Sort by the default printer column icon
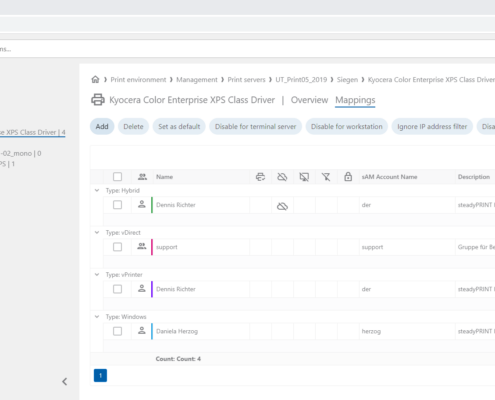The width and height of the screenshot is (495, 400). pos(260,177)
